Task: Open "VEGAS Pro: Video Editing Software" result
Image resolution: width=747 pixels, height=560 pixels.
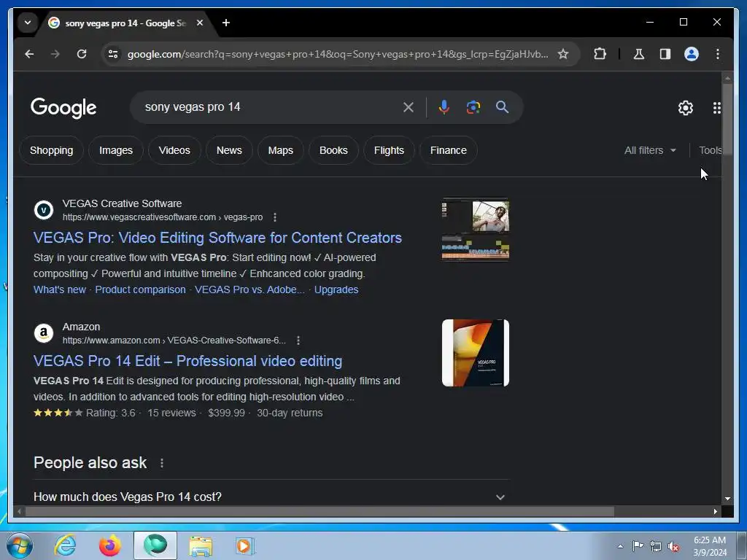Action: pyautogui.click(x=217, y=238)
